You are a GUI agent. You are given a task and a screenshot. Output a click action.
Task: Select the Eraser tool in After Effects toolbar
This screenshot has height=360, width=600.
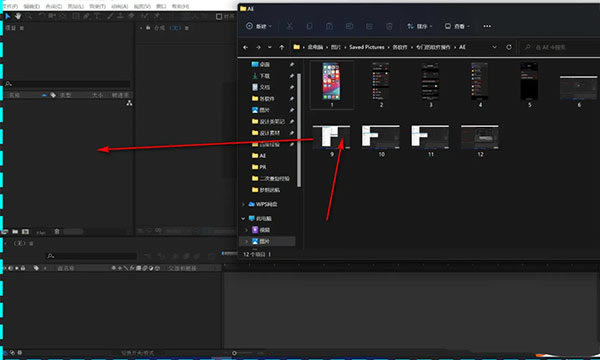131,16
